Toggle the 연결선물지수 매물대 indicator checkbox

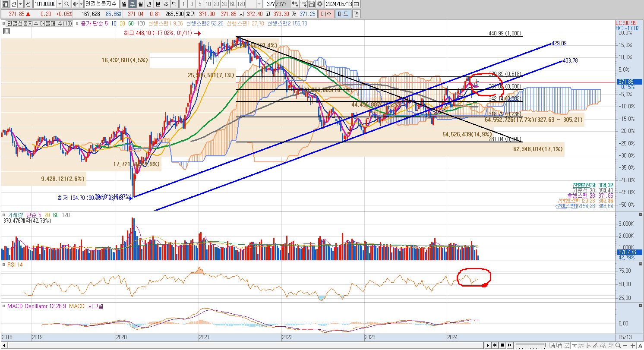pyautogui.click(x=4, y=24)
